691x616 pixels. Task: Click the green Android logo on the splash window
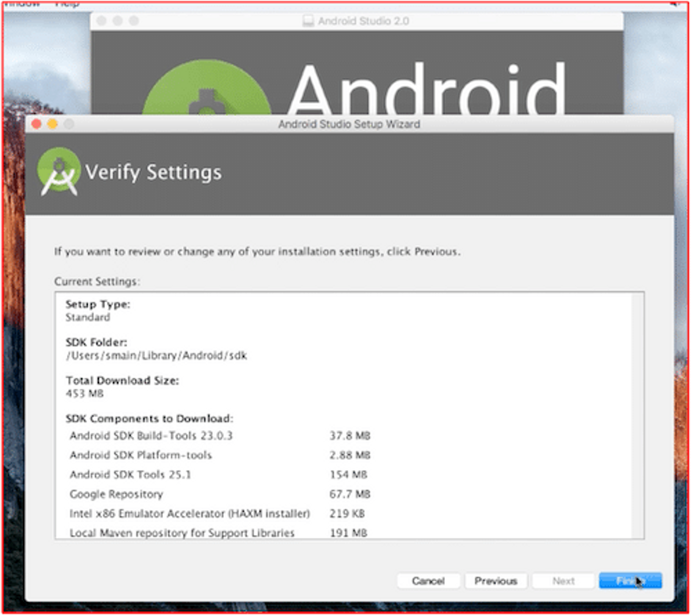(x=206, y=87)
